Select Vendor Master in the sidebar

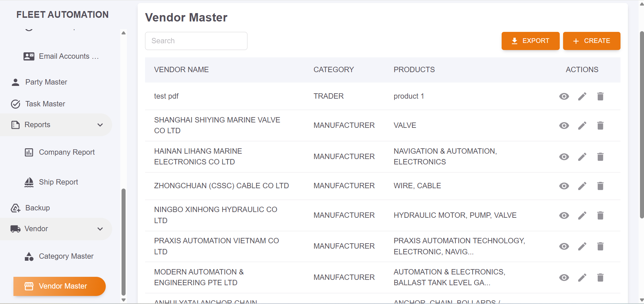click(x=62, y=286)
